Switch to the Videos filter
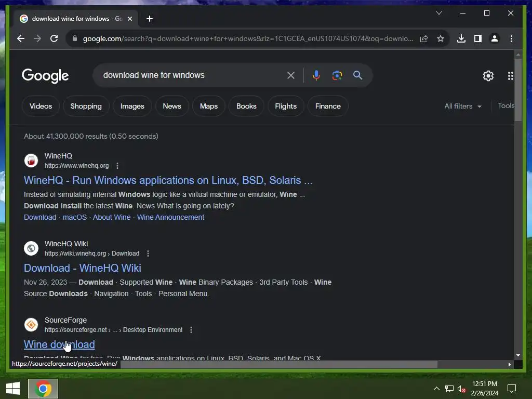The width and height of the screenshot is (532, 399). point(41,106)
